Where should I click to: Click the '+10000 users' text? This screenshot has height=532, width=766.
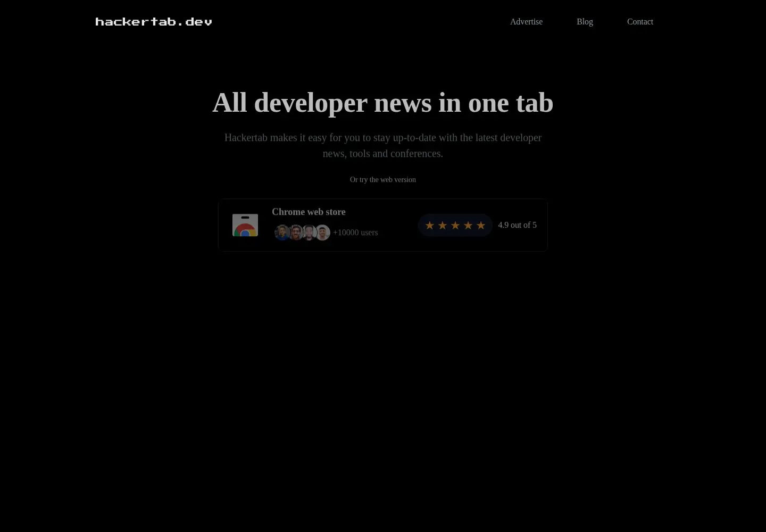(x=355, y=232)
